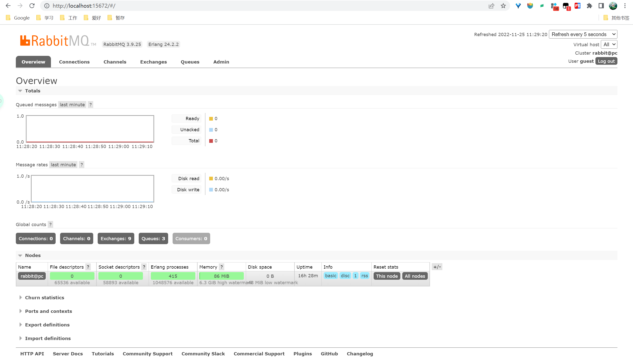Screen dimensions: 633x364
Task: Open the 暂存 bookmark folder
Action: [116, 18]
